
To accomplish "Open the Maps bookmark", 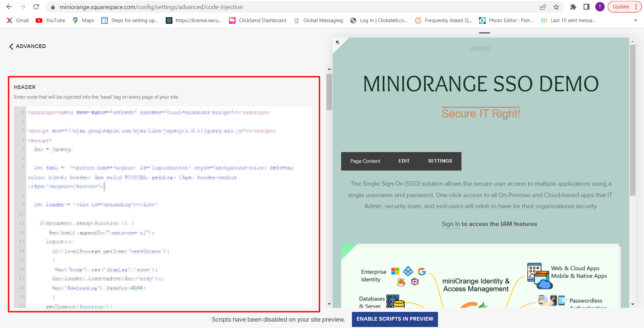I will [83, 20].
